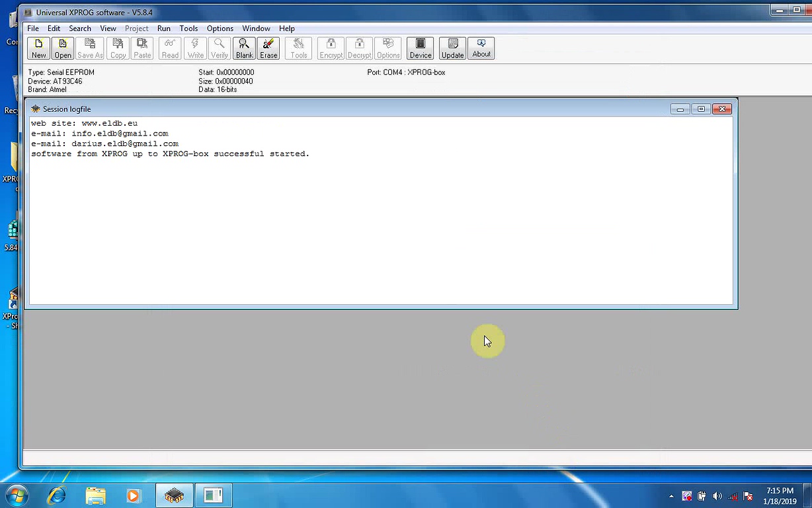The width and height of the screenshot is (812, 508).
Task: Click the greyed Project menu
Action: [137, 28]
